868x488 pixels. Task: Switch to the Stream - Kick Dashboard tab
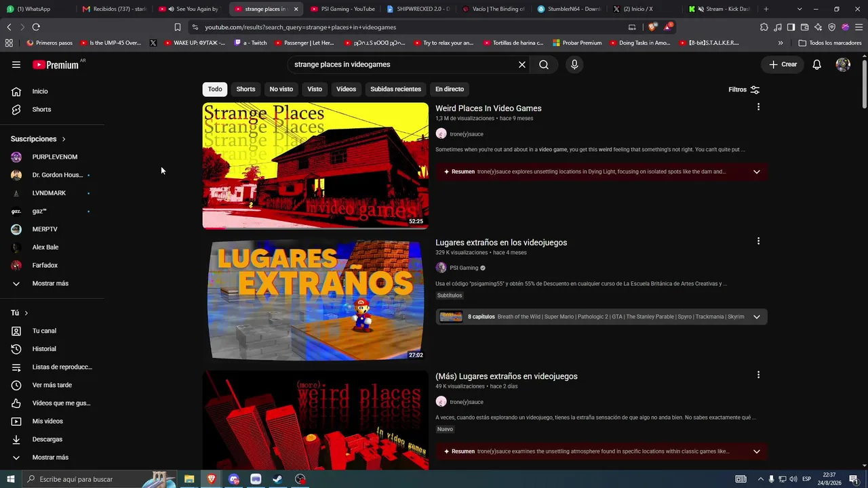coord(719,9)
